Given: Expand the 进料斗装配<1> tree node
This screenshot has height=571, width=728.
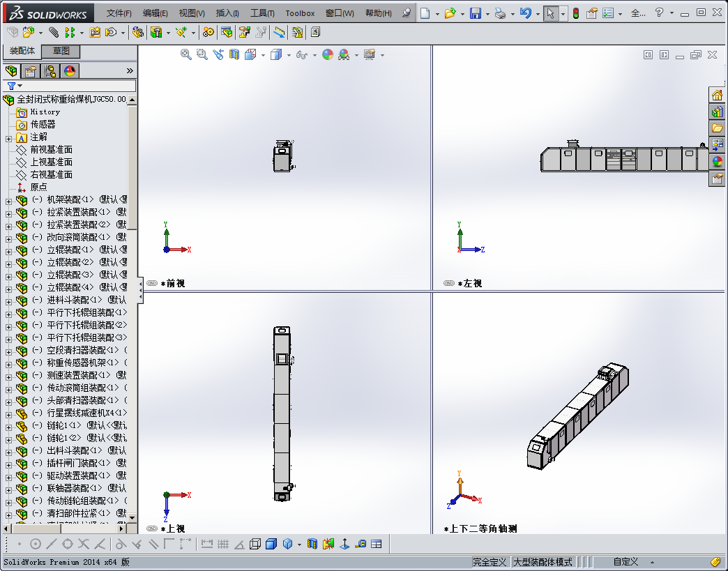Looking at the screenshot, I should 8,302.
